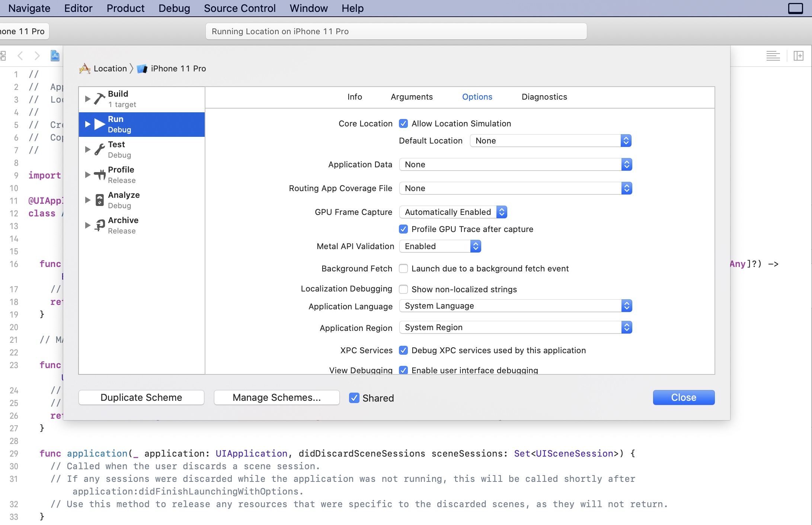Go back with the navigation arrow
The height and width of the screenshot is (525, 812).
(20, 56)
